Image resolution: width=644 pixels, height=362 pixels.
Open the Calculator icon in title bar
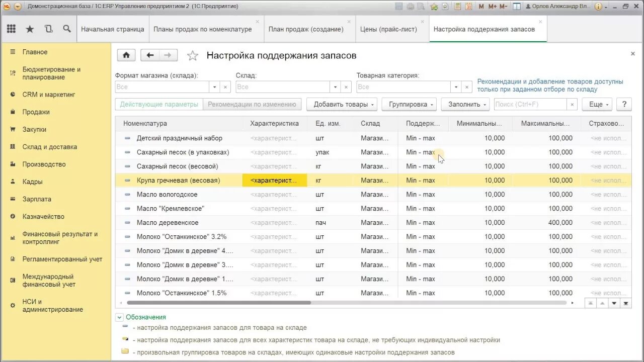coord(458,7)
